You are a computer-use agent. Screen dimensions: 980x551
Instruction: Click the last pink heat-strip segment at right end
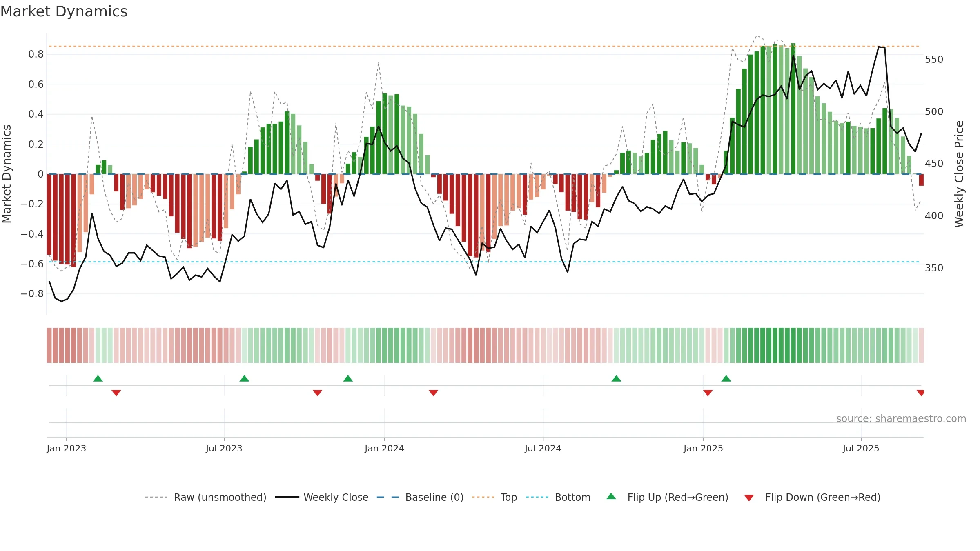click(x=921, y=345)
